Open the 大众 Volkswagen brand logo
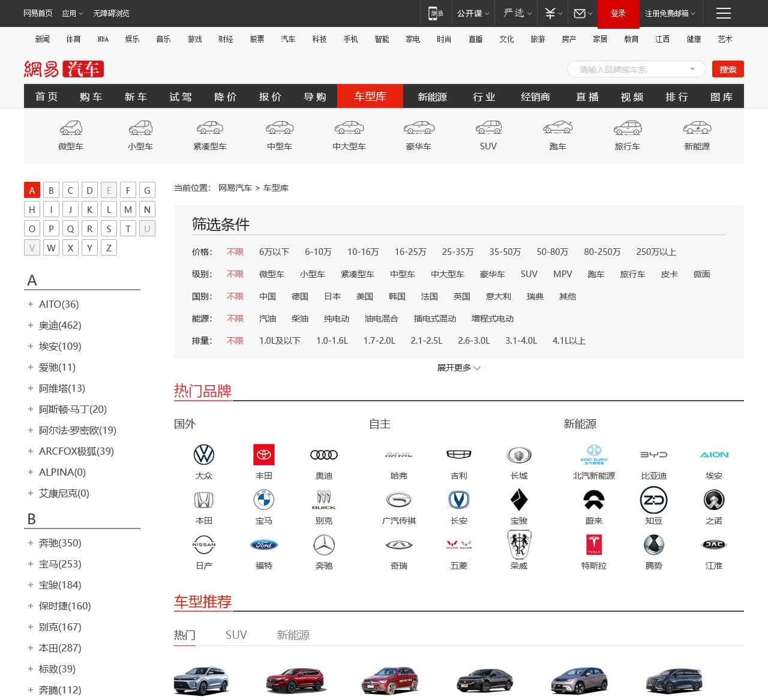The height and width of the screenshot is (700, 768). [204, 455]
